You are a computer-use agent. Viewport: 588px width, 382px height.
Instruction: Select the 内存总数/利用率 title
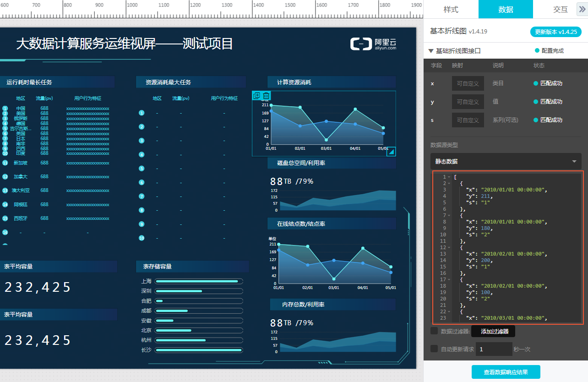pyautogui.click(x=332, y=305)
